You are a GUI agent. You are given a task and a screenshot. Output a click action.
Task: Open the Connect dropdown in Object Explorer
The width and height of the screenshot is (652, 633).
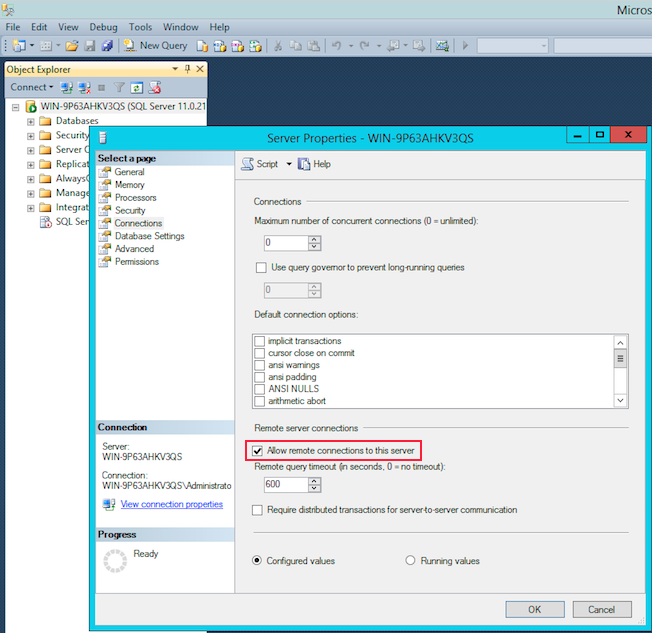click(x=32, y=87)
